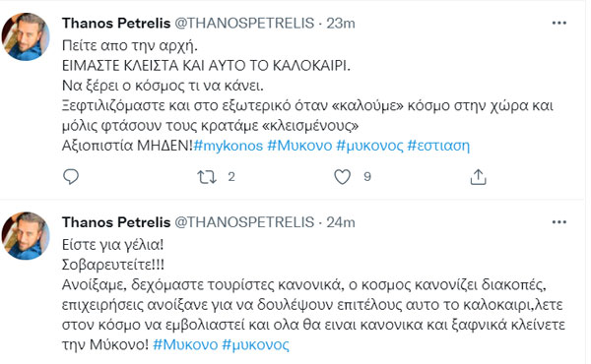Screen dimensions: 591x364
Task: Open the 24m timestamp link
Action: 341,222
